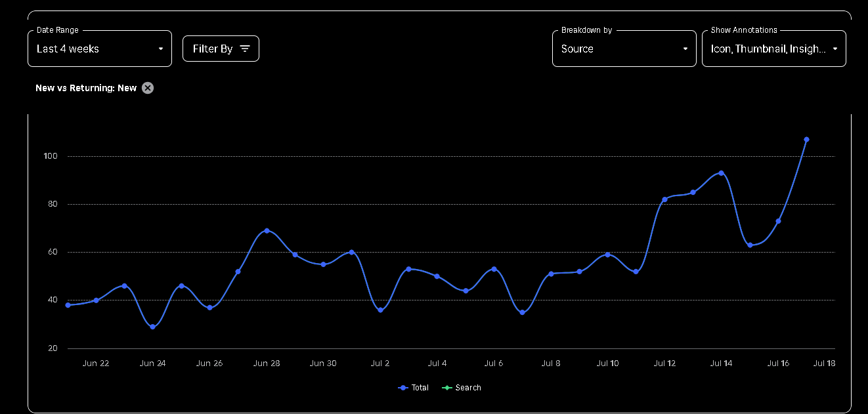Click the Filter By funnel icon
The width and height of the screenshot is (868, 414).
coord(244,48)
